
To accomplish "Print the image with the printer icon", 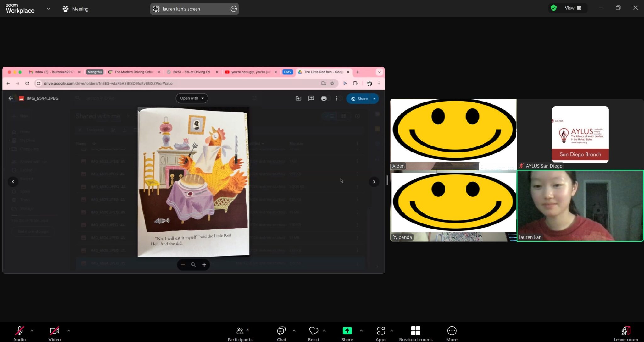I will 324,98.
